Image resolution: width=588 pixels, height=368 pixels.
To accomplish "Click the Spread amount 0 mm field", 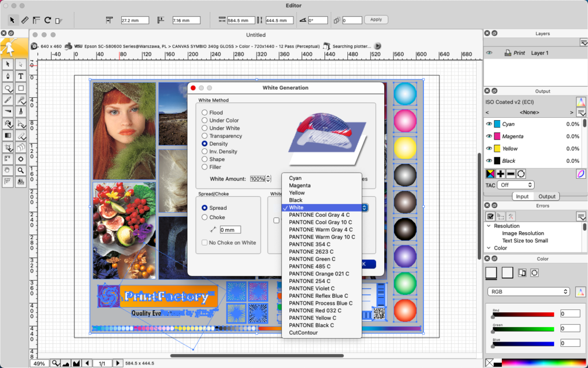I will [230, 230].
